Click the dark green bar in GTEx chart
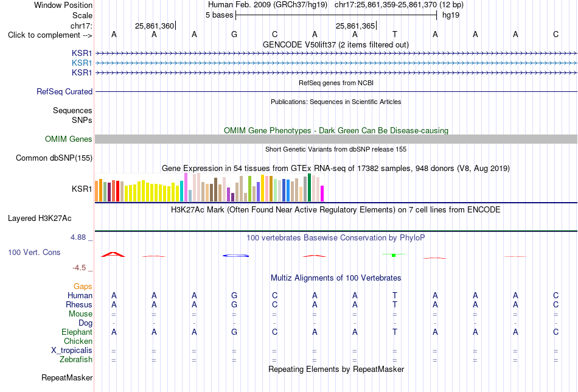The width and height of the screenshot is (578, 392). [x=310, y=187]
